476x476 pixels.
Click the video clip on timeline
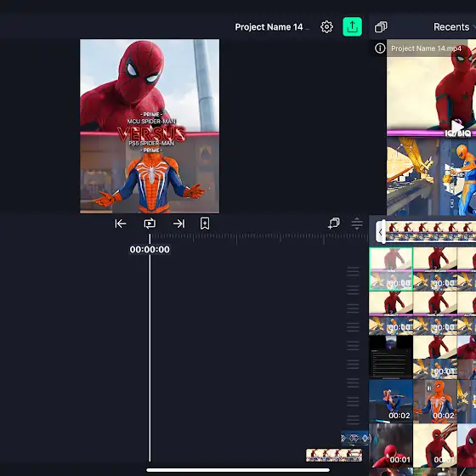(x=334, y=456)
